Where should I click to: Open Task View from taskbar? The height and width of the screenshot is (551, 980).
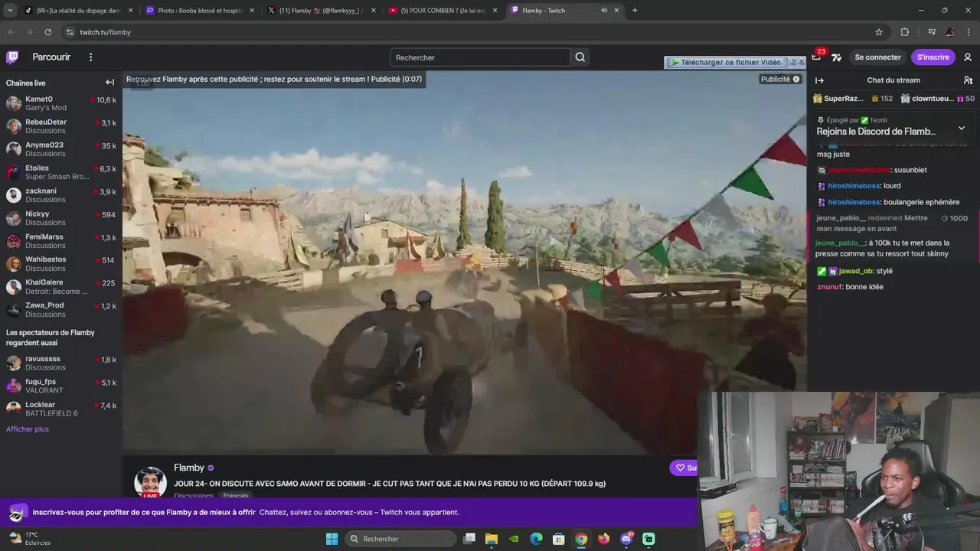[x=469, y=539]
